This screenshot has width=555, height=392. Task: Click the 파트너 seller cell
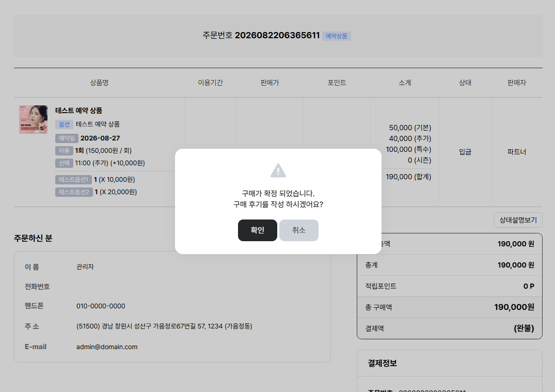point(516,152)
